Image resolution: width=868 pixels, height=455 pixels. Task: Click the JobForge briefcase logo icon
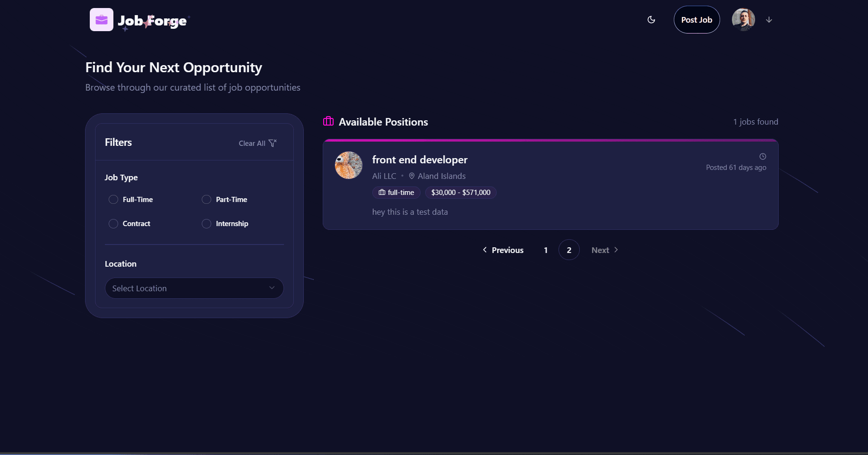coord(102,20)
